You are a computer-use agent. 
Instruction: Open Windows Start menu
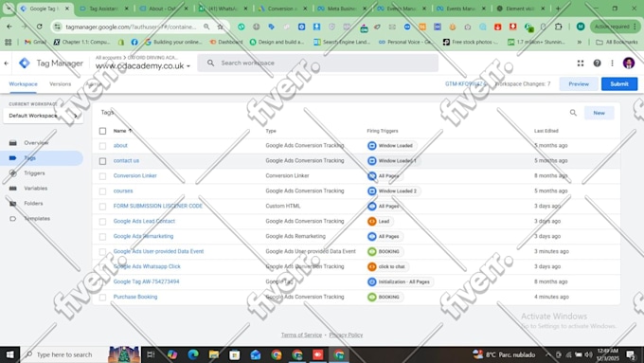click(x=9, y=354)
